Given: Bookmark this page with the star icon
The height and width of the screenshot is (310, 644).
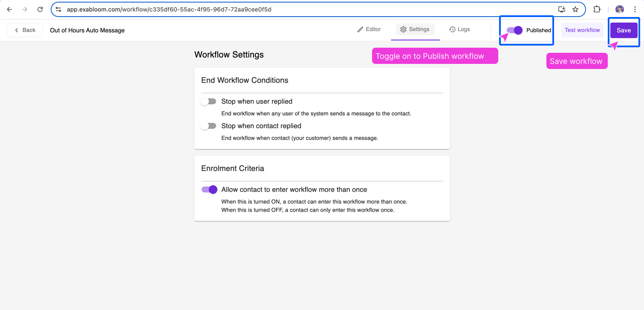Looking at the screenshot, I should click(575, 9).
